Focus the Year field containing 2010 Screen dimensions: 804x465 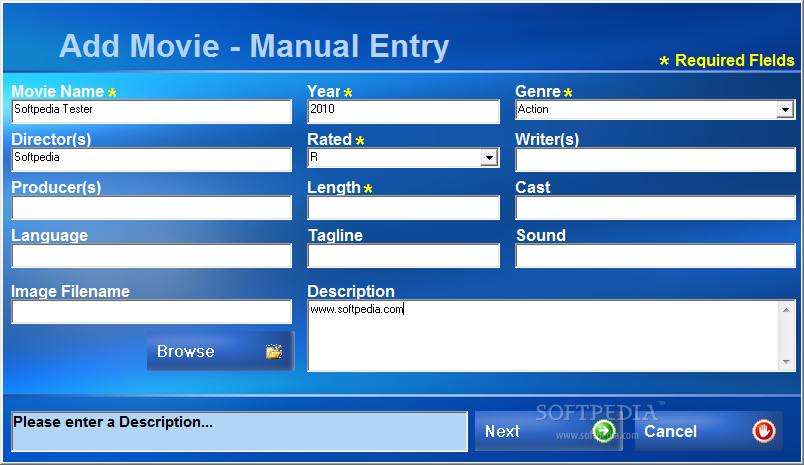[x=403, y=111]
